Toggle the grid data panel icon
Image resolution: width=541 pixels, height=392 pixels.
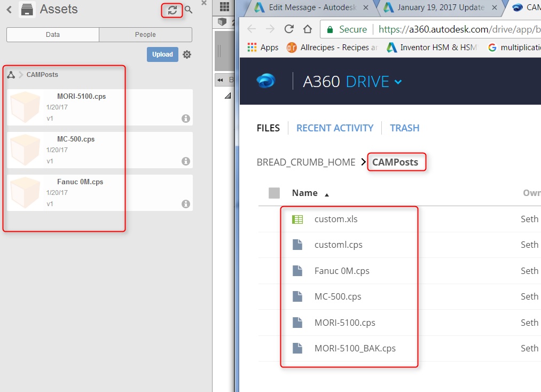click(x=224, y=6)
